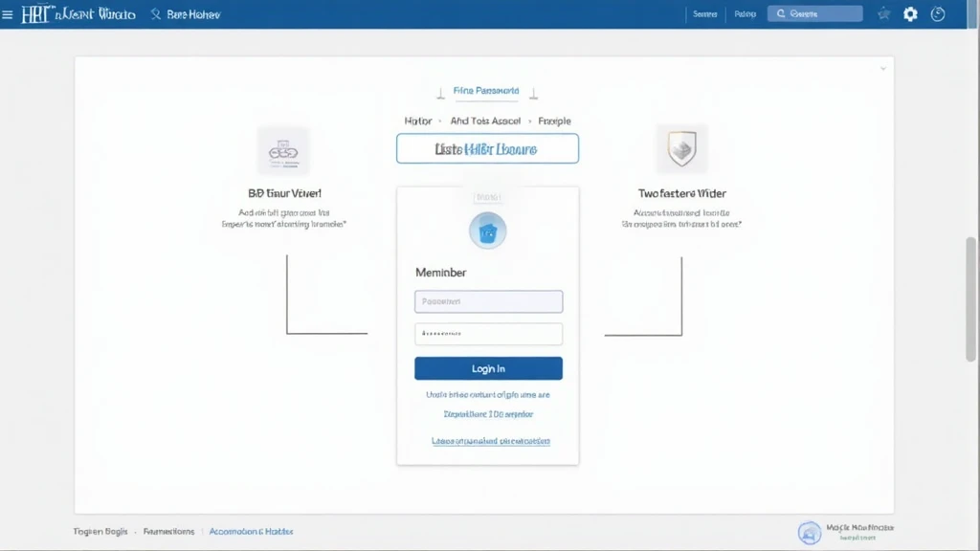Click the star icon in the top bar
980x551 pixels.
(x=883, y=14)
